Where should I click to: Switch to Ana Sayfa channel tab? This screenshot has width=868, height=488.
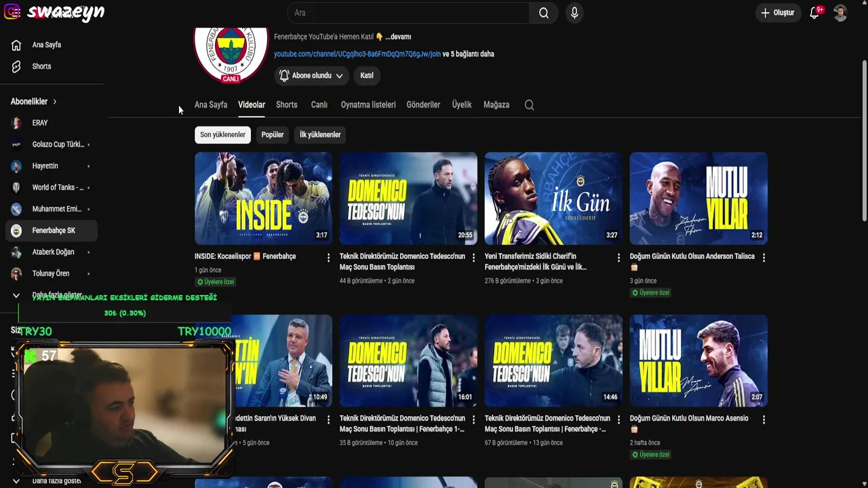tap(211, 105)
